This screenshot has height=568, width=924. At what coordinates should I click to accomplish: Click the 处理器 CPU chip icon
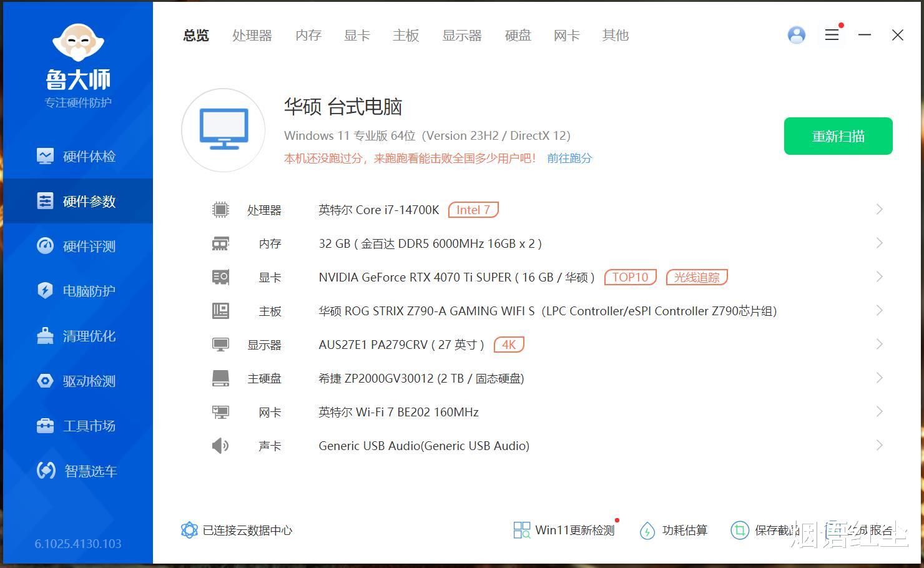click(220, 210)
